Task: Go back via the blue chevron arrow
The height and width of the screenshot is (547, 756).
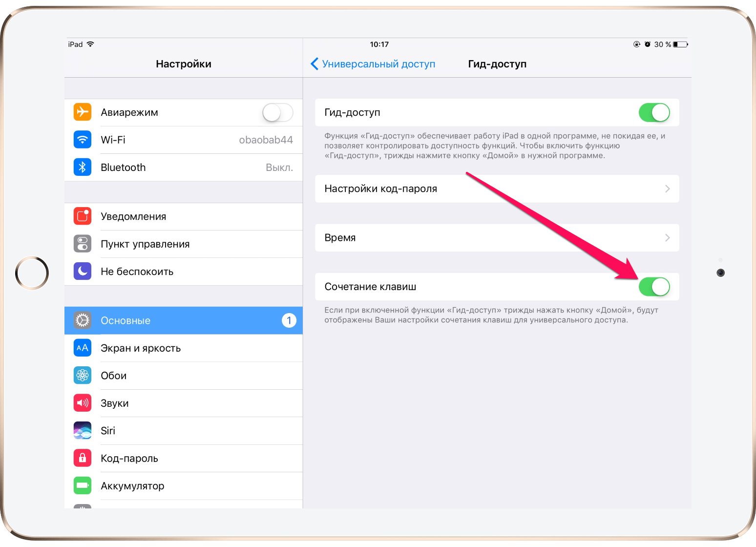Action: (315, 64)
